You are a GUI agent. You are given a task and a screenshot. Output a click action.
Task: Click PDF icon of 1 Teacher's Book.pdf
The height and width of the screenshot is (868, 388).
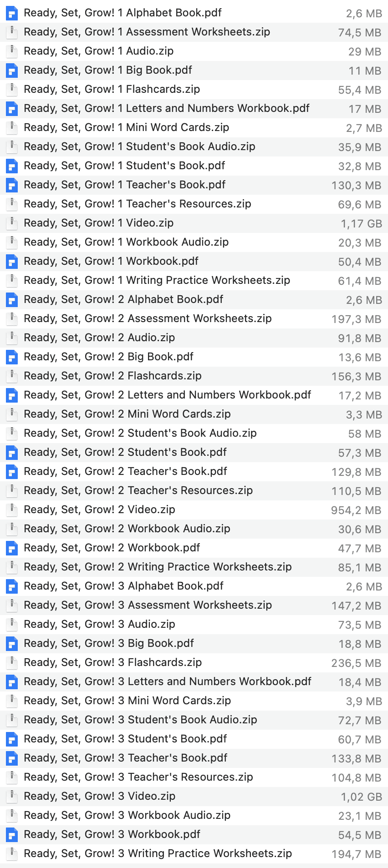pos(12,185)
